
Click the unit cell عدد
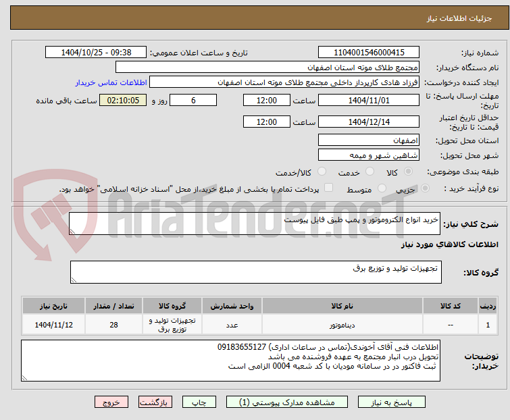coord(232,325)
